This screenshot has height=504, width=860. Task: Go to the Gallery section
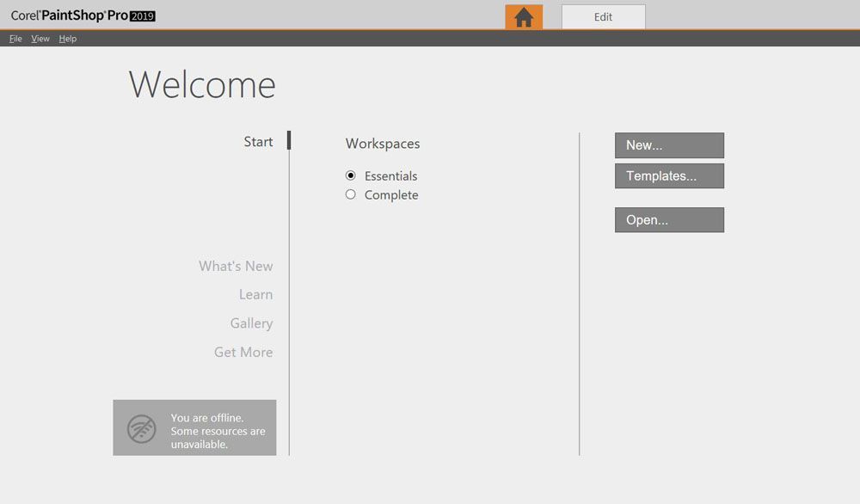tap(251, 323)
